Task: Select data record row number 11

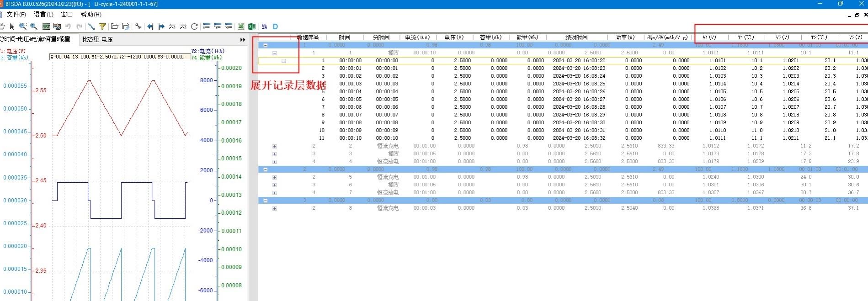Action: [x=322, y=138]
